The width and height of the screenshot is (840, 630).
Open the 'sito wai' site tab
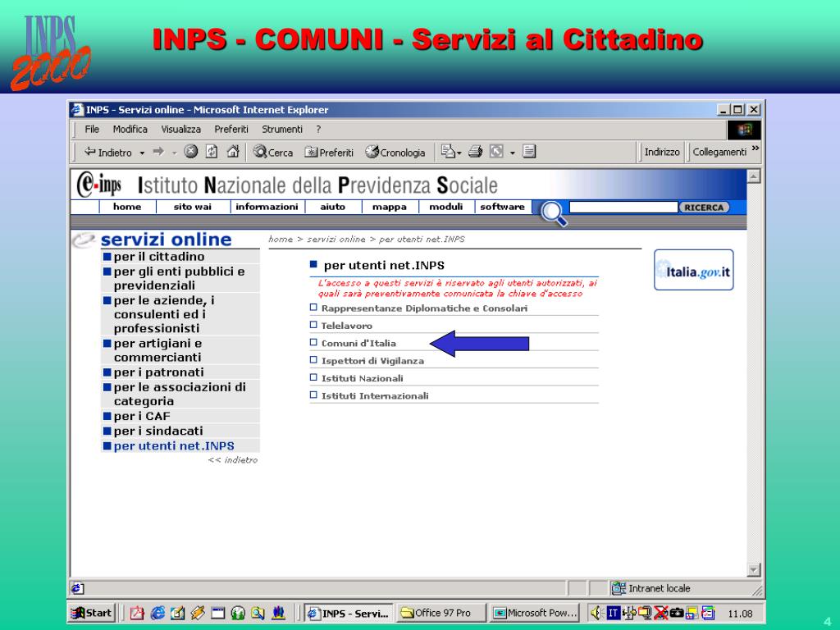click(193, 207)
